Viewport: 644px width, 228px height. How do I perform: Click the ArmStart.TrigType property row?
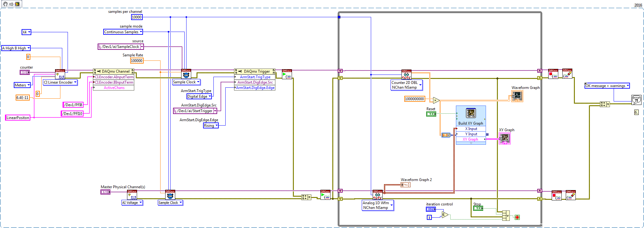[x=255, y=77]
